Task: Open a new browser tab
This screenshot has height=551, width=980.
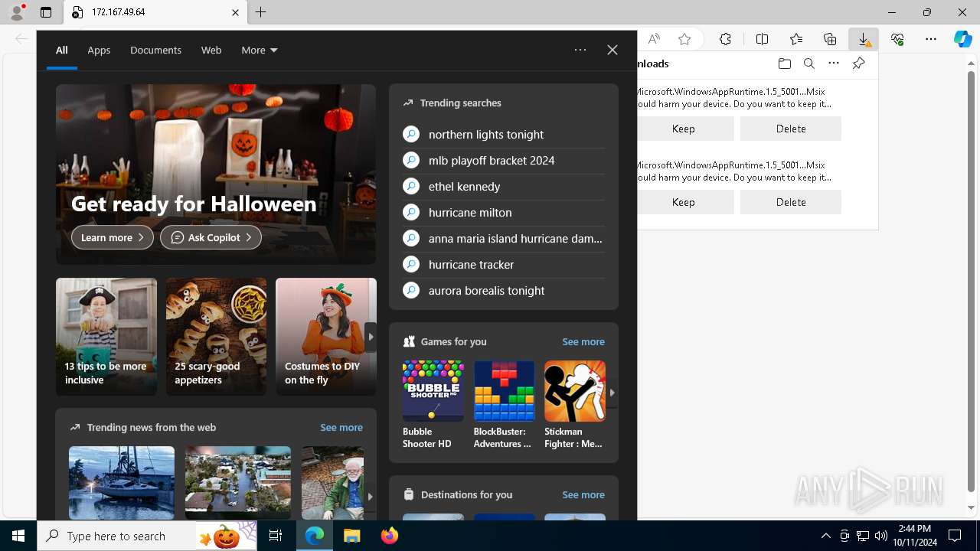Action: coord(261,12)
